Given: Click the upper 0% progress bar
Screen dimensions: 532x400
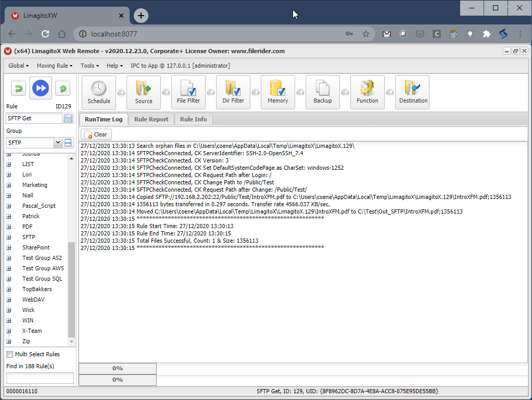Looking at the screenshot, I should [x=117, y=368].
